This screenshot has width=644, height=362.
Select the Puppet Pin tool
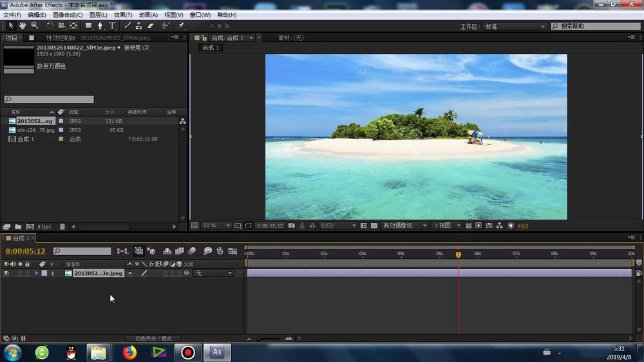pos(181,26)
